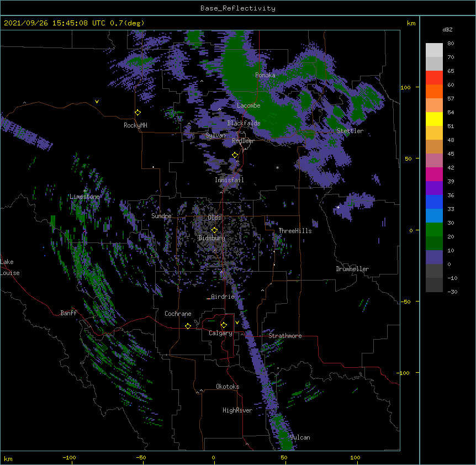Click the km unit label at bottom left
Screen dimensions: 476x465
click(x=8, y=458)
